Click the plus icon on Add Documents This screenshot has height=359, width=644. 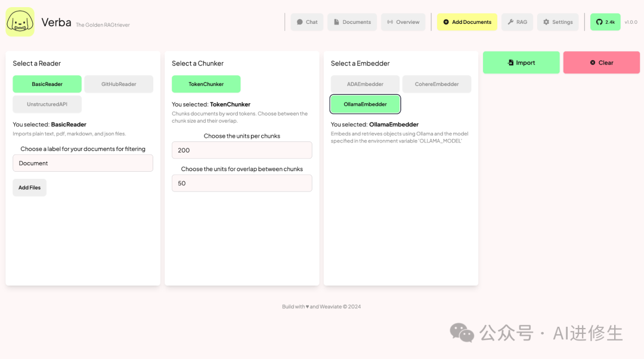pos(446,22)
